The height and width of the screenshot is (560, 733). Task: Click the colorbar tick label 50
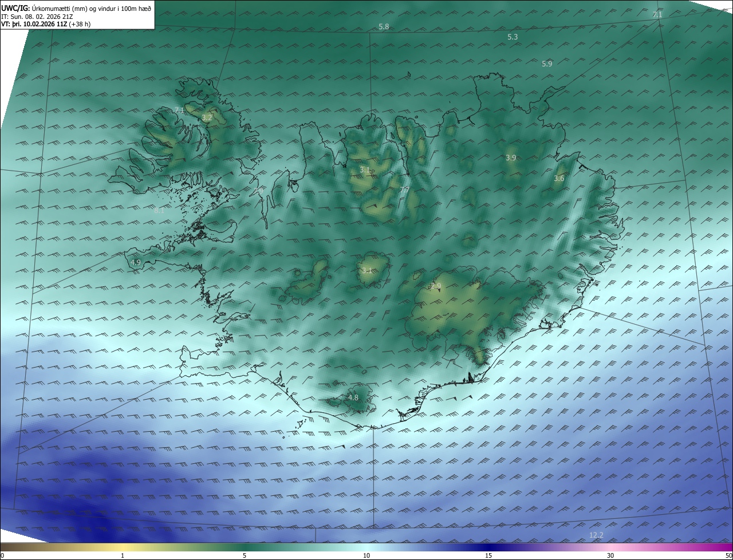[729, 555]
